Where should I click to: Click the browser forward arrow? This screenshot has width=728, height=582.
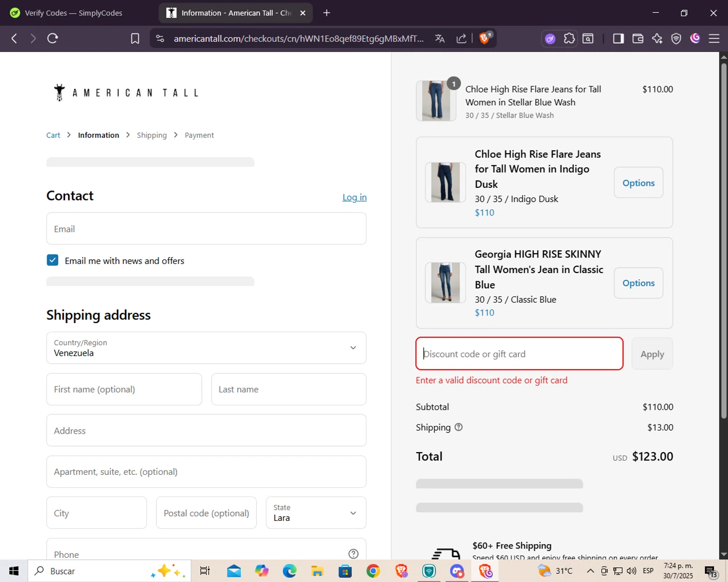tap(33, 38)
